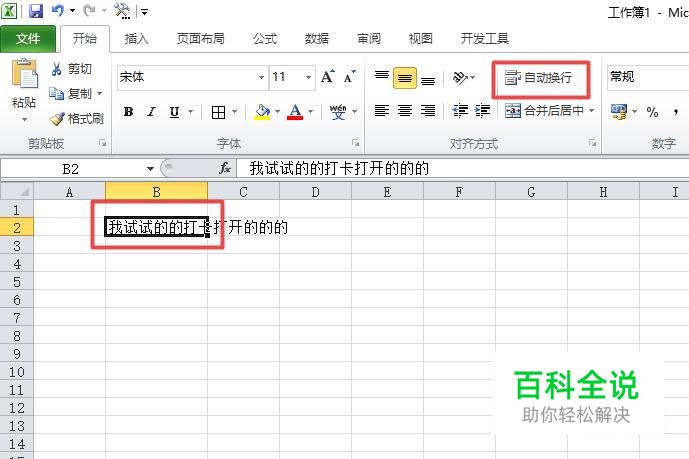This screenshot has height=459, width=689.
Task: Click 复制 (Copy) button
Action: [x=70, y=94]
